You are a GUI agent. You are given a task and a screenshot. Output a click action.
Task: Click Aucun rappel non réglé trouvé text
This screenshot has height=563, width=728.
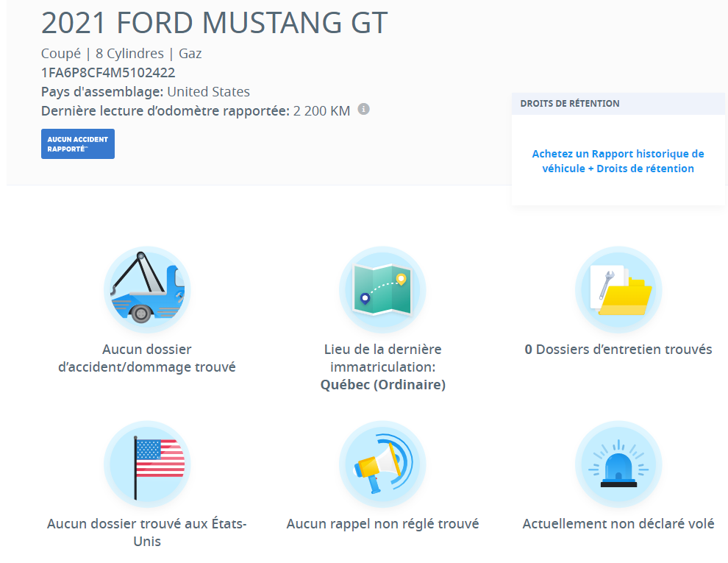pos(382,524)
